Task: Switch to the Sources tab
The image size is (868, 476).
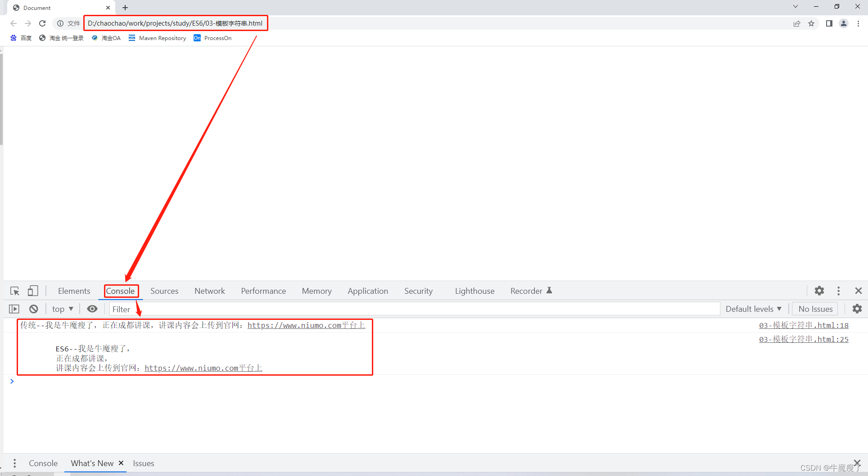Action: [x=164, y=291]
